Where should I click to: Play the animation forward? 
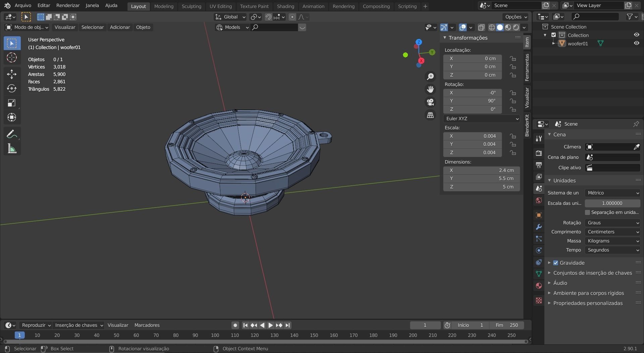pyautogui.click(x=271, y=325)
